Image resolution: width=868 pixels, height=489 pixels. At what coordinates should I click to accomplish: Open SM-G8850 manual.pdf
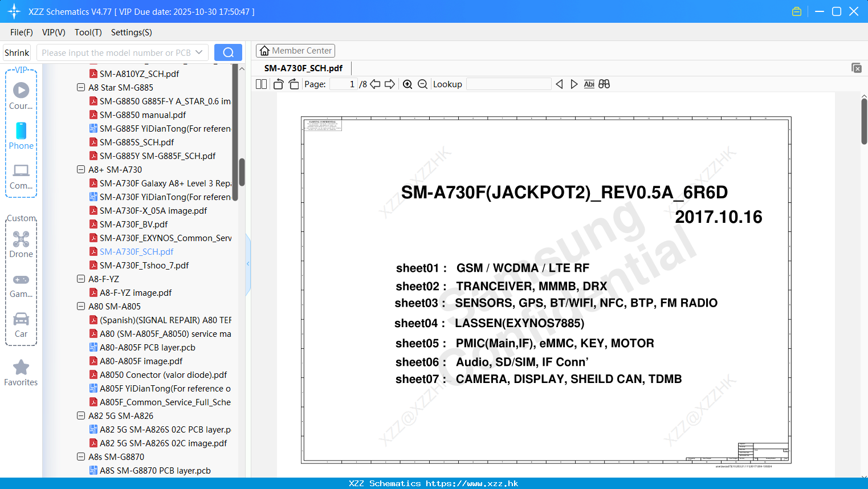point(142,115)
